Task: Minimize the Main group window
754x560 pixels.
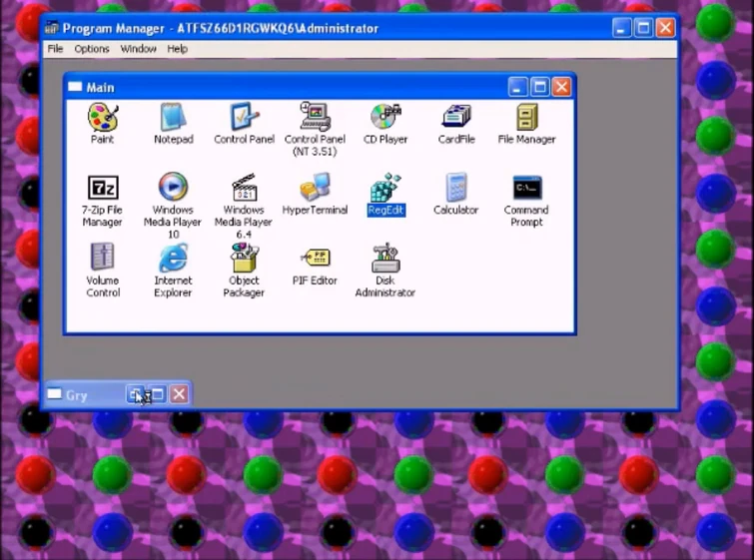Action: pyautogui.click(x=517, y=87)
